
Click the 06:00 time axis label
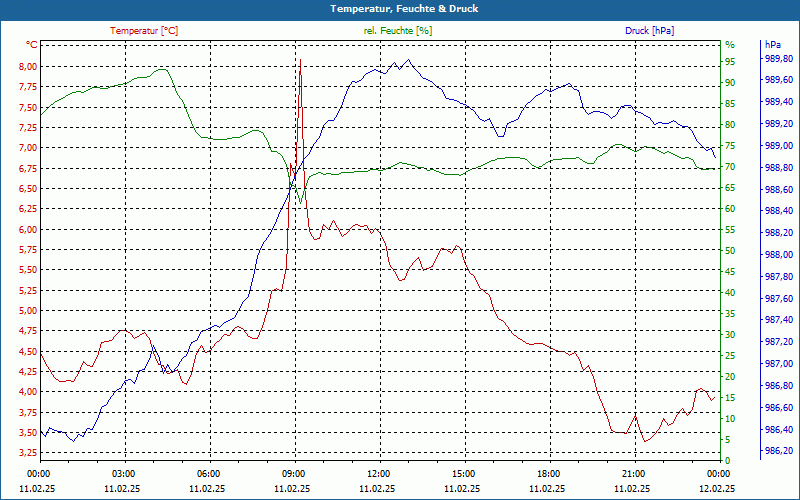tap(208, 473)
